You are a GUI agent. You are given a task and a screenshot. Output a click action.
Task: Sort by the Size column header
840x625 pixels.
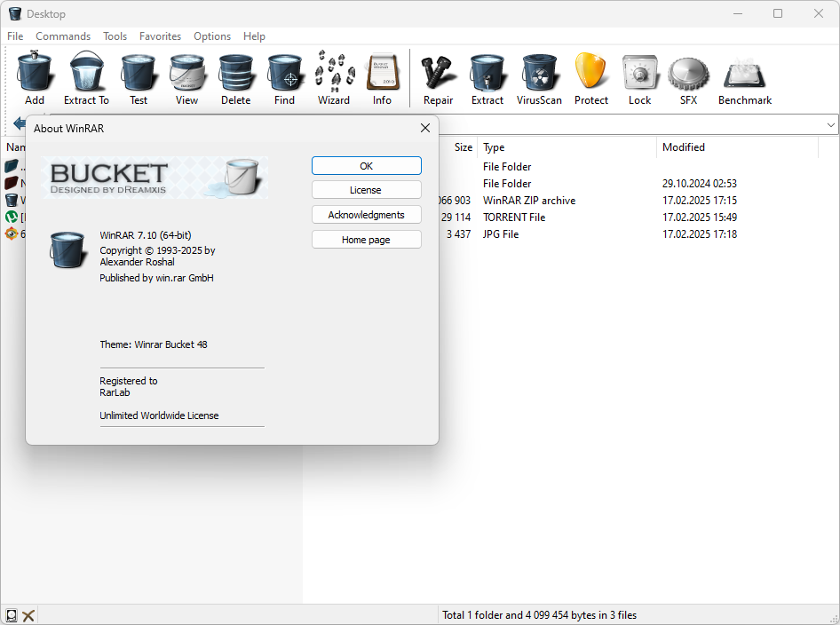coord(464,147)
